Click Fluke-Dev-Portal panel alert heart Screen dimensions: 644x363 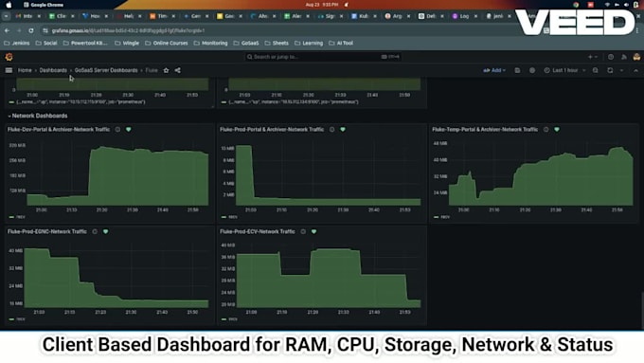click(129, 130)
